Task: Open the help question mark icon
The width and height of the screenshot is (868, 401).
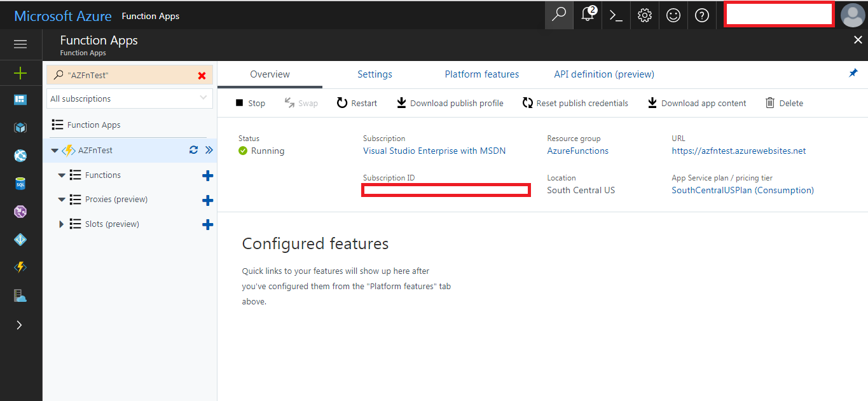Action: [x=702, y=15]
